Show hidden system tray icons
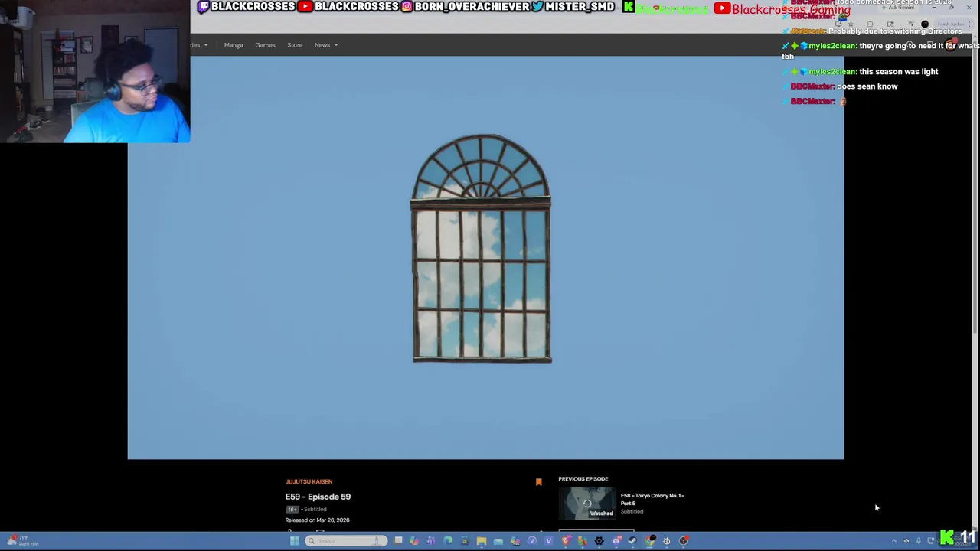This screenshot has height=551, width=980. (x=893, y=541)
